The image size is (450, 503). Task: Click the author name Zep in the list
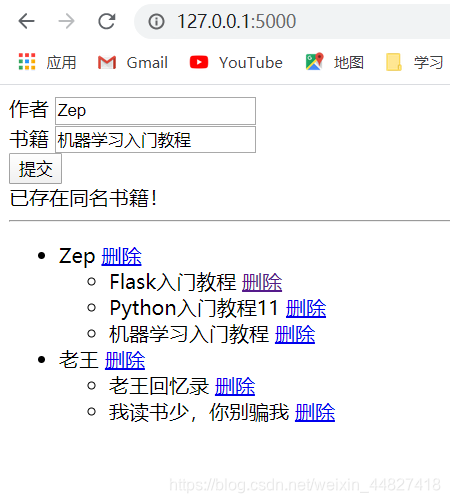(77, 256)
